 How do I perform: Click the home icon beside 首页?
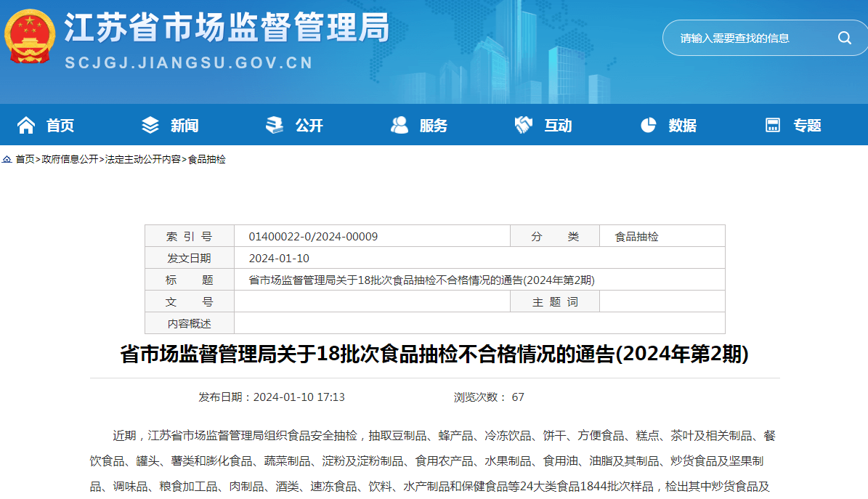point(26,125)
